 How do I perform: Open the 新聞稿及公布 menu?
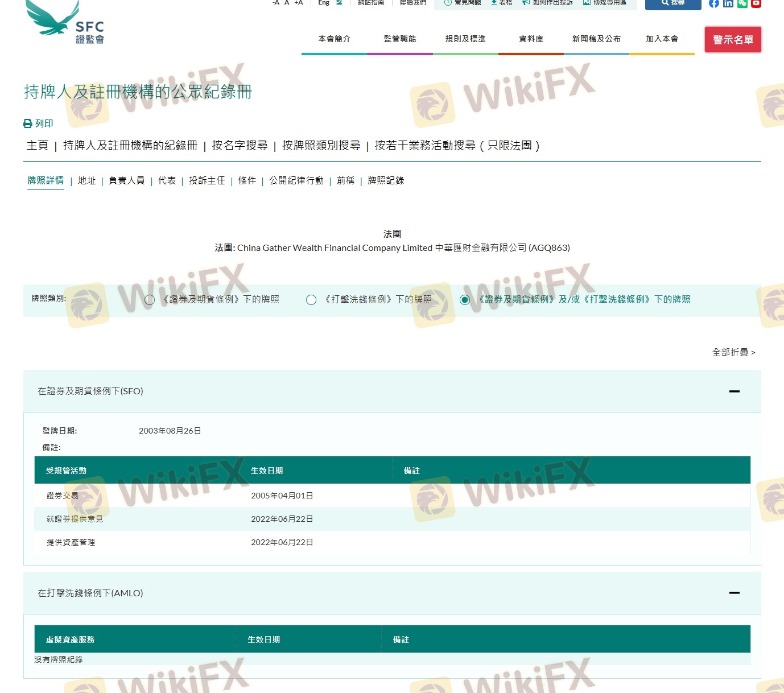[597, 39]
